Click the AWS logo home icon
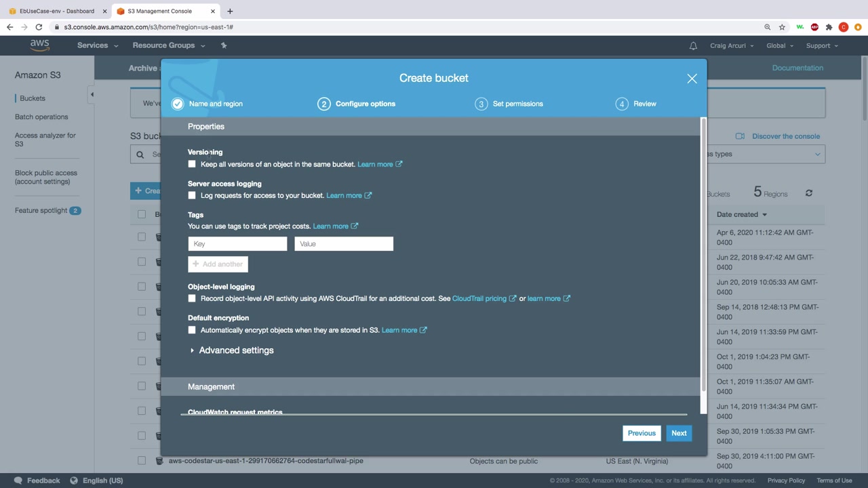868x488 pixels. (39, 45)
